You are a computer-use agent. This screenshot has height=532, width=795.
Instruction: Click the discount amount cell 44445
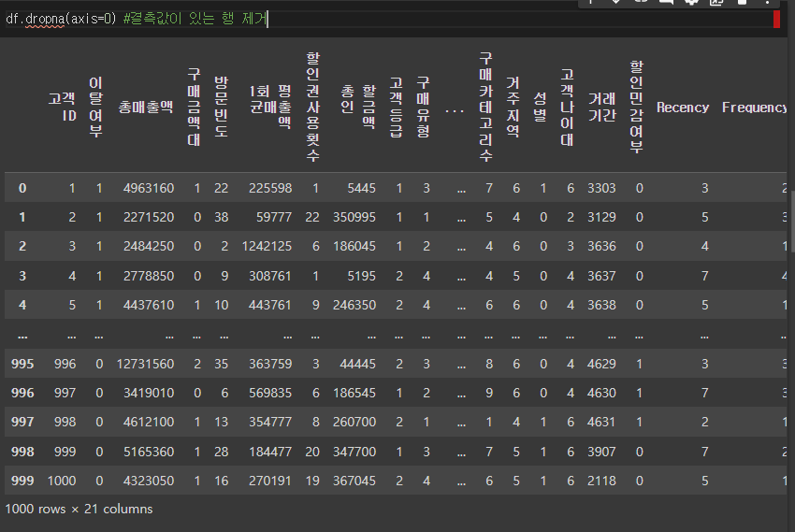358,364
